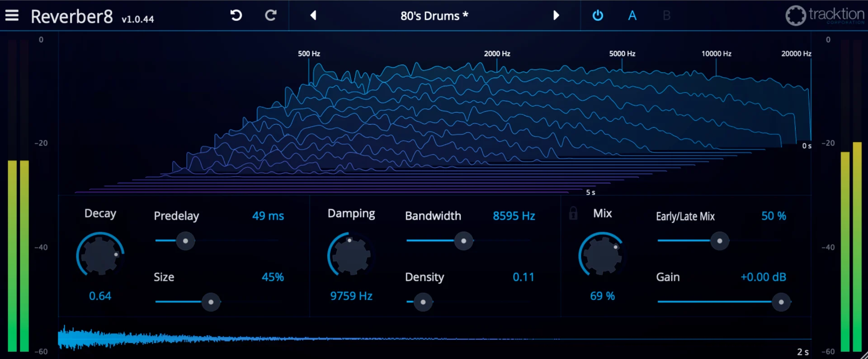Click the 0 s time label

pos(807,146)
